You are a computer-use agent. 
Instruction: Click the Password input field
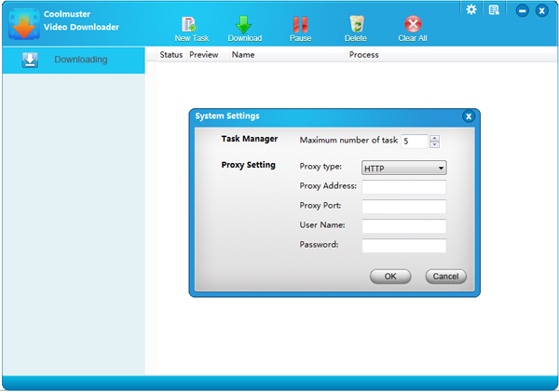(403, 246)
